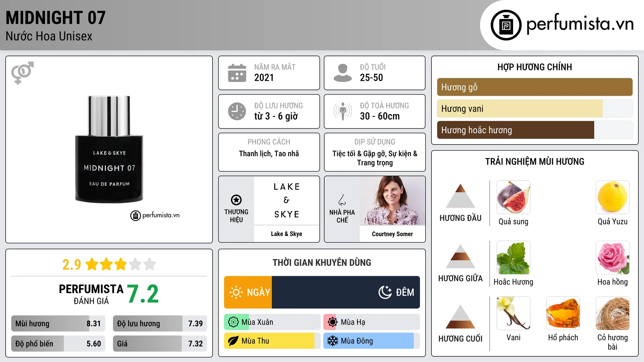The image size is (644, 362).
Task: Click the flower icon for Mùa Xuân
Action: [x=233, y=322]
